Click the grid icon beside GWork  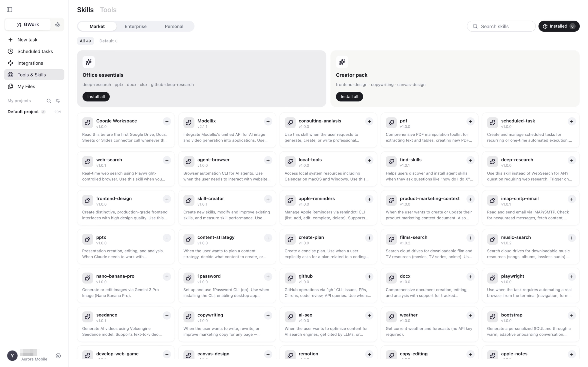[58, 24]
